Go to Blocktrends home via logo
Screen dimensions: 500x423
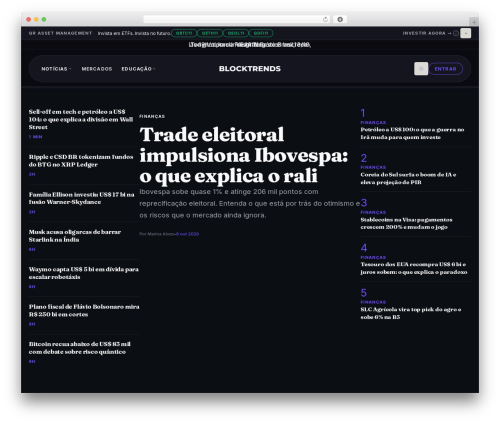point(250,69)
